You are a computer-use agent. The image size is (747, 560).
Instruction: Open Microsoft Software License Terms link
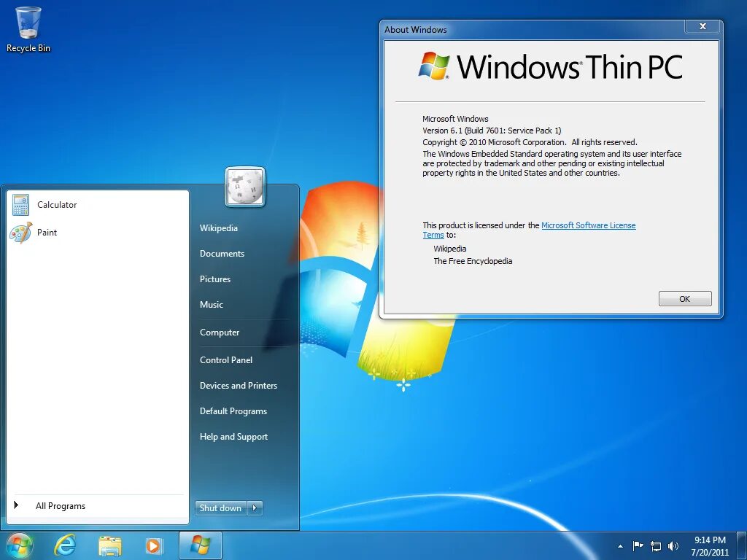coord(589,225)
